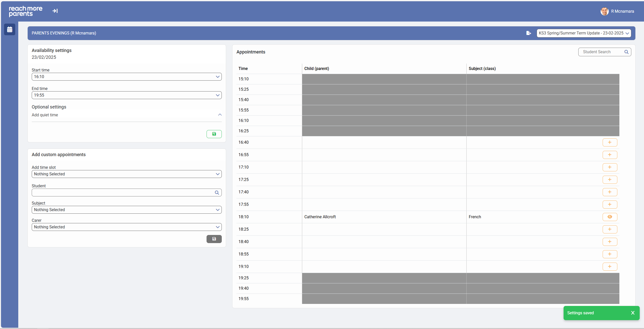644x329 pixels.
Task: Open the calendar icon in the sidebar
Action: point(10,30)
